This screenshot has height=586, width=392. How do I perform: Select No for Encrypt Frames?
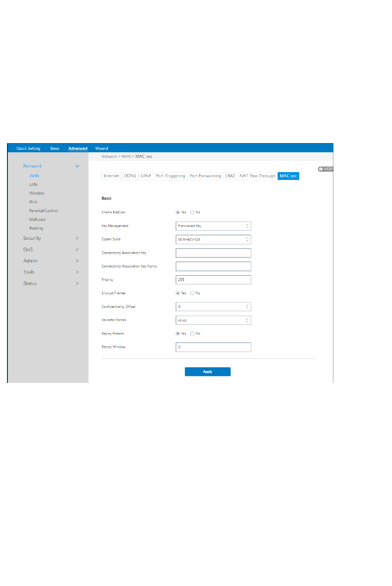192,293
